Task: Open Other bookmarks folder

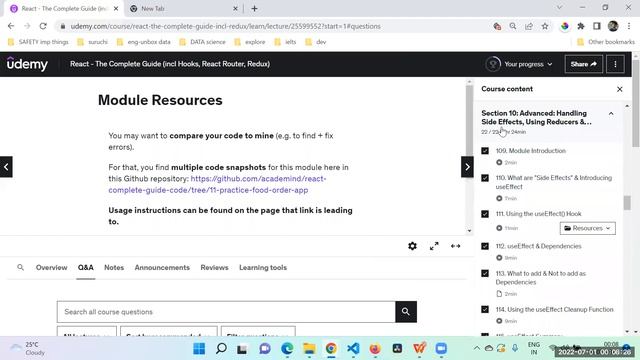Action: click(606, 42)
